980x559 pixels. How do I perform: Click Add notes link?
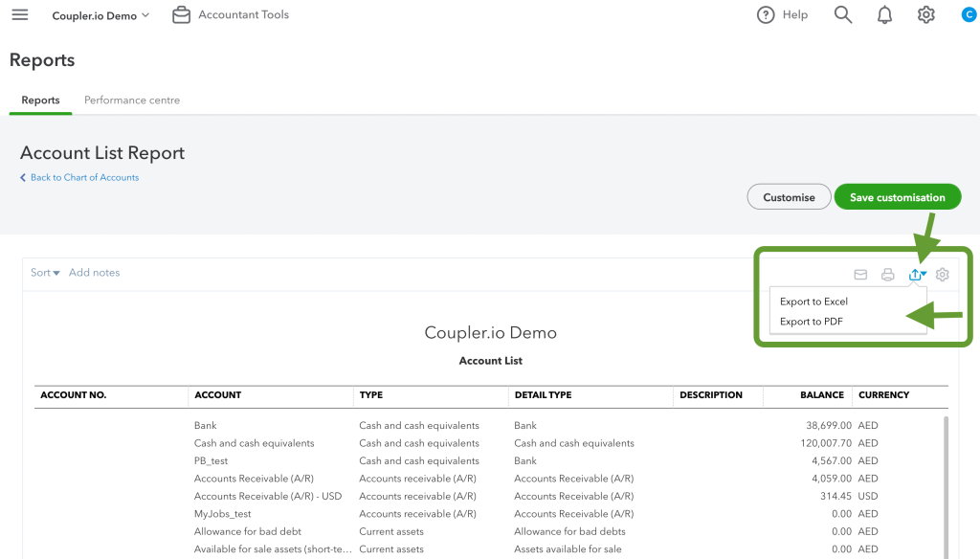click(95, 273)
